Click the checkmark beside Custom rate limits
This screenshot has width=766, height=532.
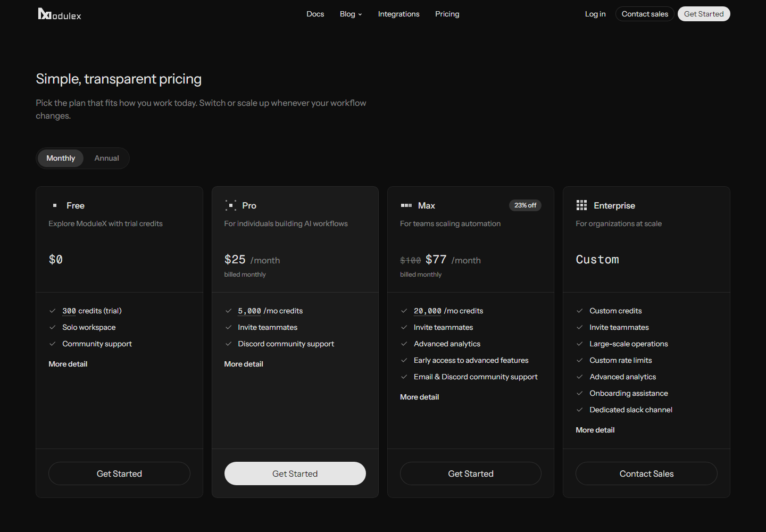tap(580, 360)
